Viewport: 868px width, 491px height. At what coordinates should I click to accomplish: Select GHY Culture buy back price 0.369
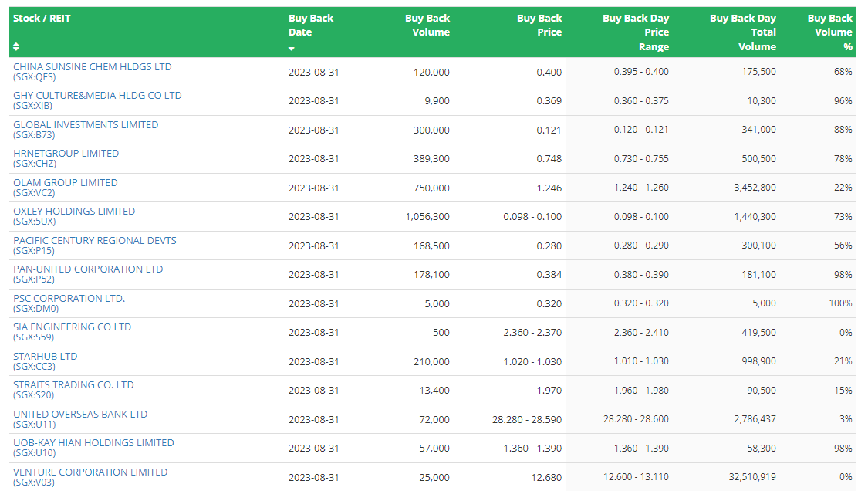coord(549,101)
